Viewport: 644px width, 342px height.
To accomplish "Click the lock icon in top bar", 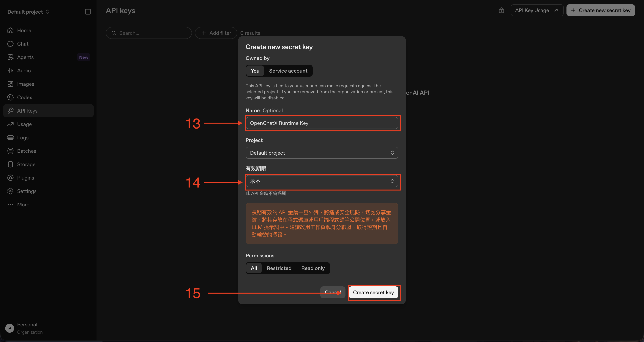I will (x=501, y=10).
